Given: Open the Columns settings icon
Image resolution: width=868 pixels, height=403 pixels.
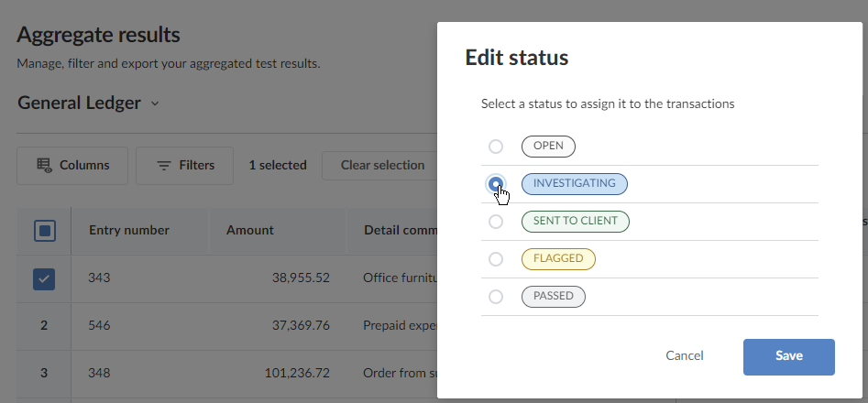Looking at the screenshot, I should click(x=44, y=166).
